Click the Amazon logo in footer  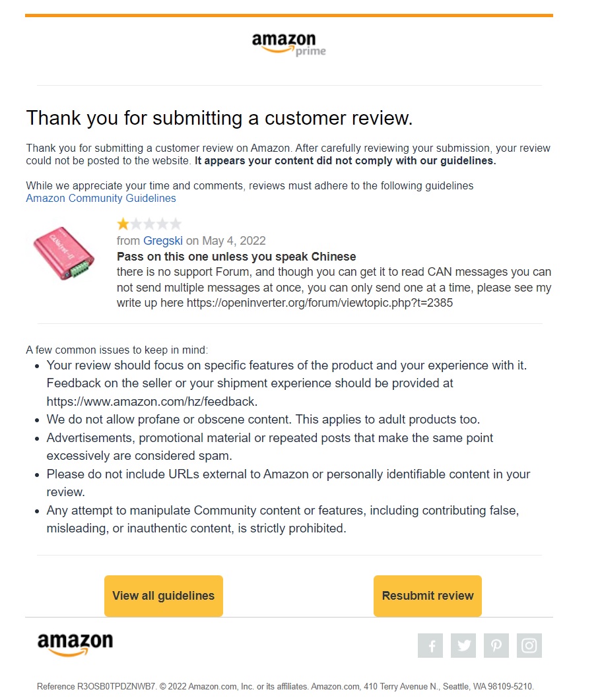pos(75,645)
